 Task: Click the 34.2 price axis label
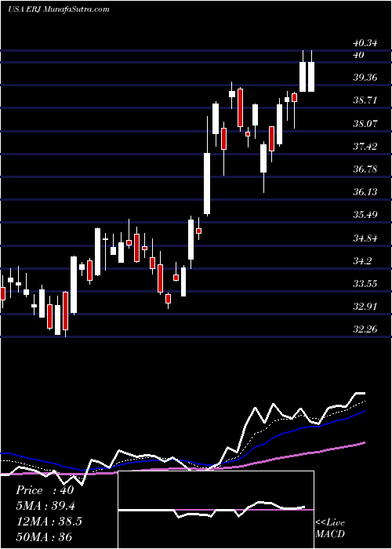pyautogui.click(x=362, y=261)
